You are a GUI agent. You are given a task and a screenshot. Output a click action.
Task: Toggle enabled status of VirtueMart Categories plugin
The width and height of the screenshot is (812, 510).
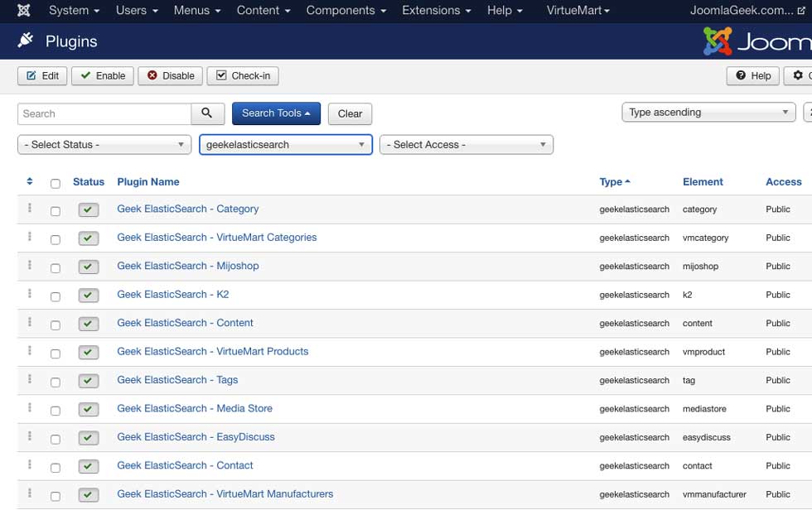89,238
